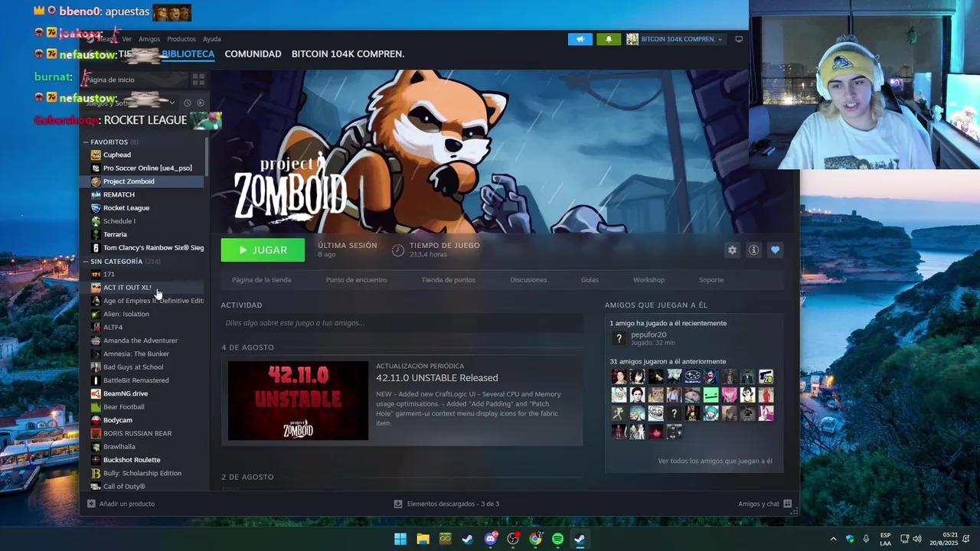Open Tienda de puntos tab
The height and width of the screenshot is (551, 980).
449,280
